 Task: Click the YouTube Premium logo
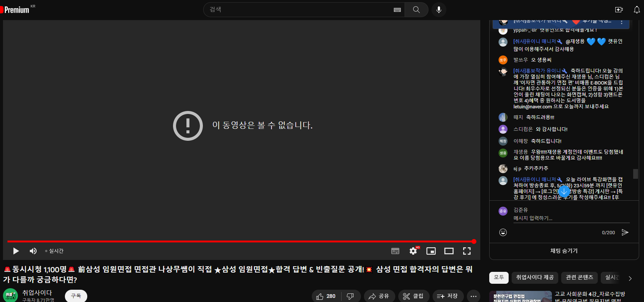click(15, 10)
